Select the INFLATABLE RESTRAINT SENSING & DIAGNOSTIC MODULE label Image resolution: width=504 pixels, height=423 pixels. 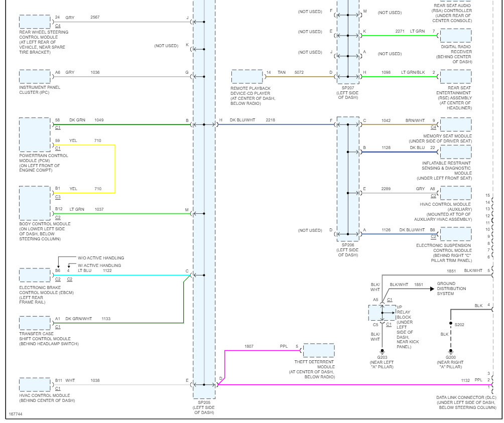[x=444, y=171]
